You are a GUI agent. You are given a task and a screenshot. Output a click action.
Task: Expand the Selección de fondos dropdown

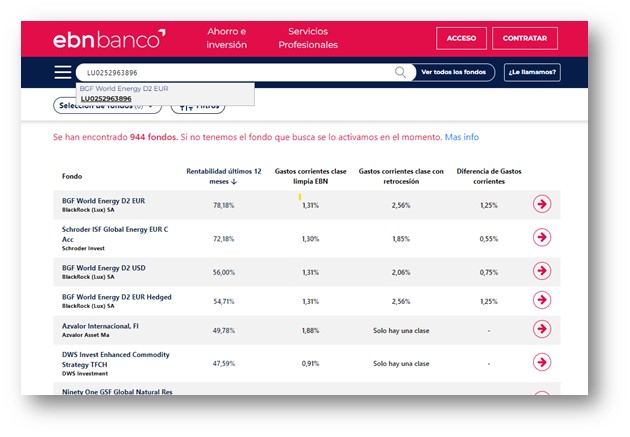[107, 106]
